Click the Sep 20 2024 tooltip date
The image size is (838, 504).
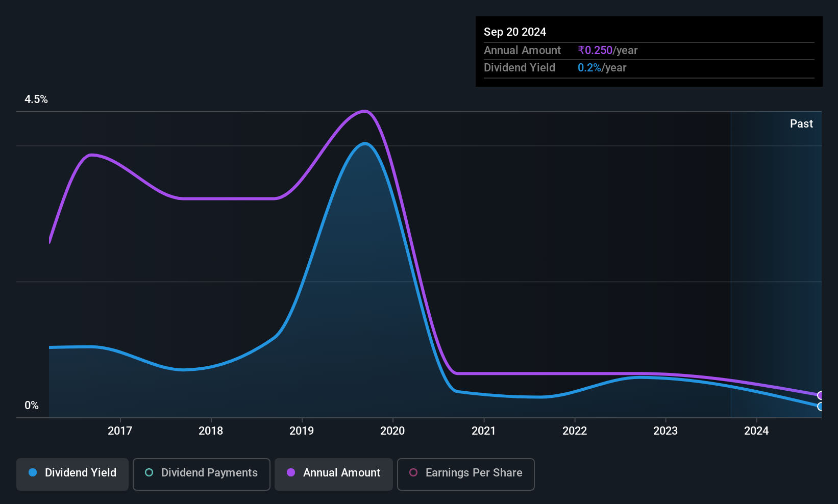515,32
